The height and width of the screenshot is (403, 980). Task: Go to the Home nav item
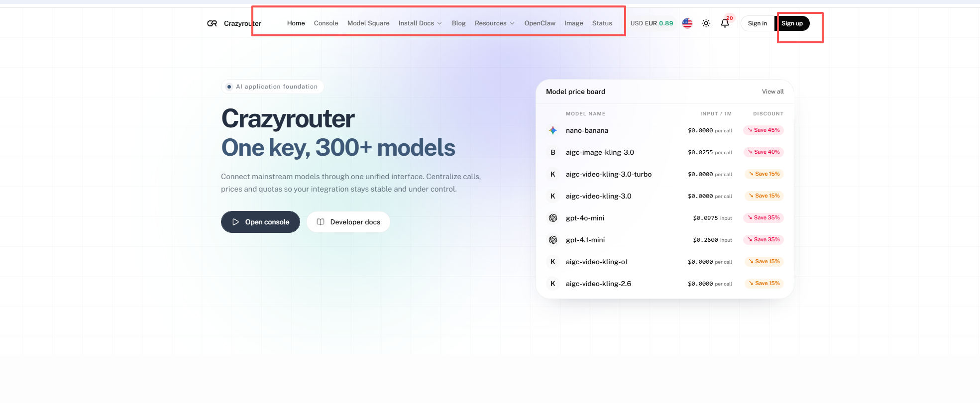(x=296, y=23)
